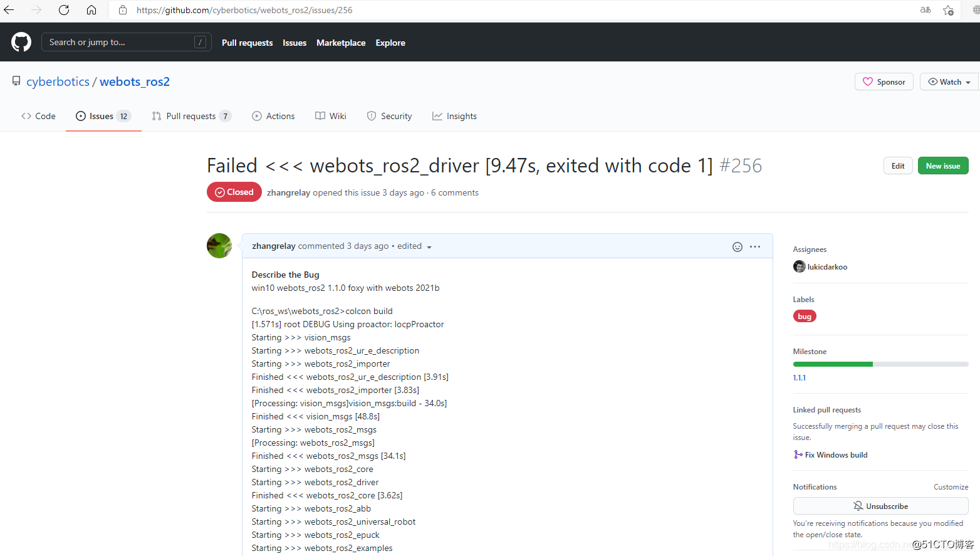Go to browser home page icon
Viewport: 980px width, 556px height.
pyautogui.click(x=91, y=10)
